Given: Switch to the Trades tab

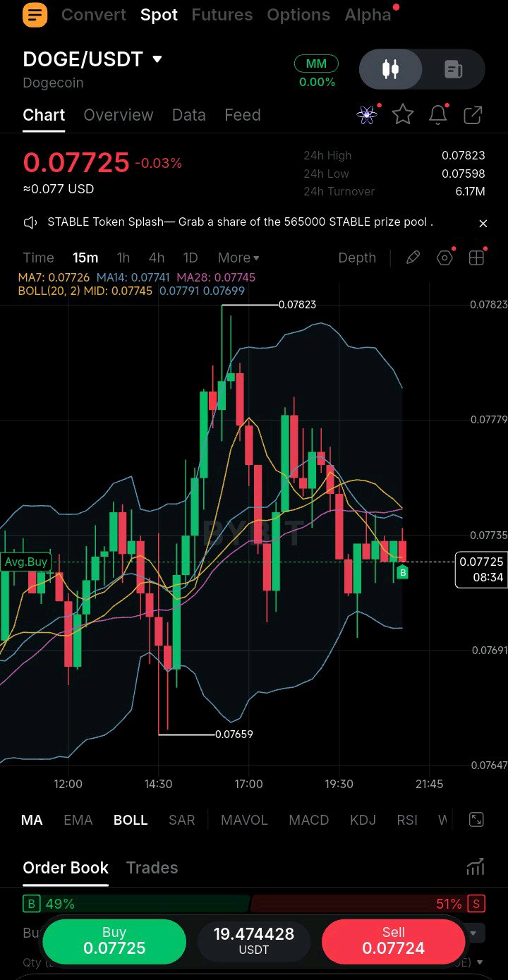Looking at the screenshot, I should pyautogui.click(x=152, y=868).
